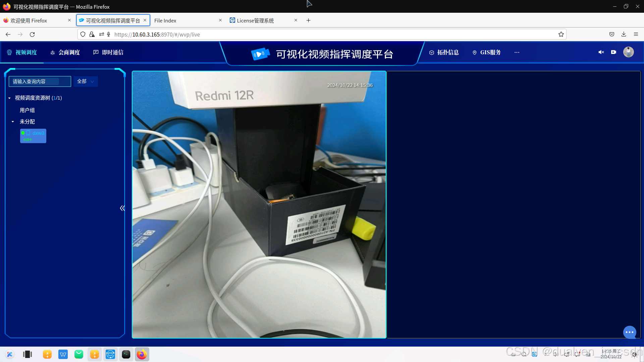Click the microphone permission icon in address bar
The width and height of the screenshot is (644, 362).
[108, 34]
